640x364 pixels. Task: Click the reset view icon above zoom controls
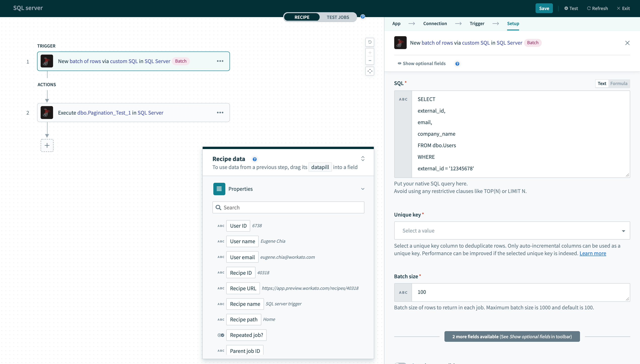[370, 42]
